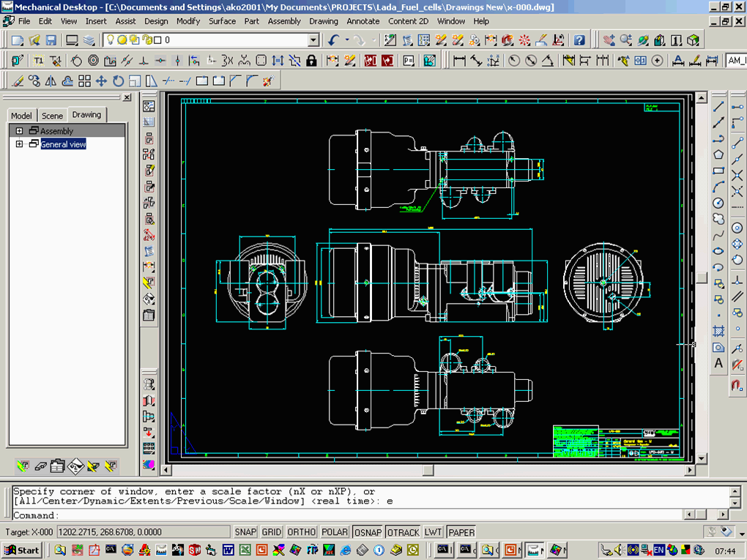This screenshot has height=560, width=747.
Task: Toggle ORTHO mode in status bar
Action: (302, 532)
